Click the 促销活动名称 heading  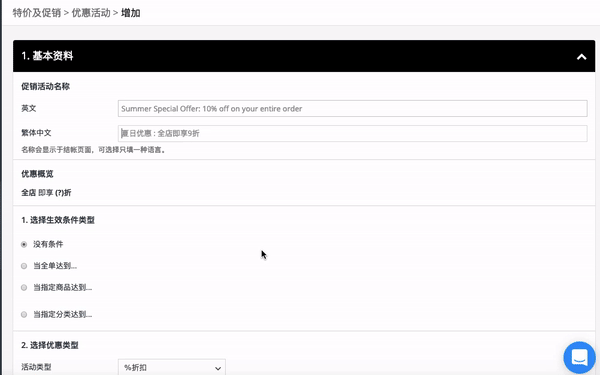click(x=46, y=86)
